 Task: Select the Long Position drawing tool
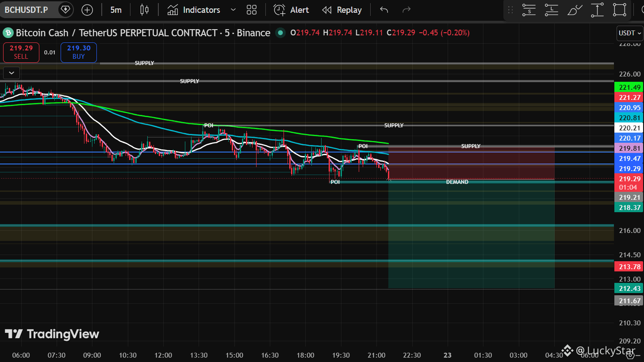click(552, 10)
